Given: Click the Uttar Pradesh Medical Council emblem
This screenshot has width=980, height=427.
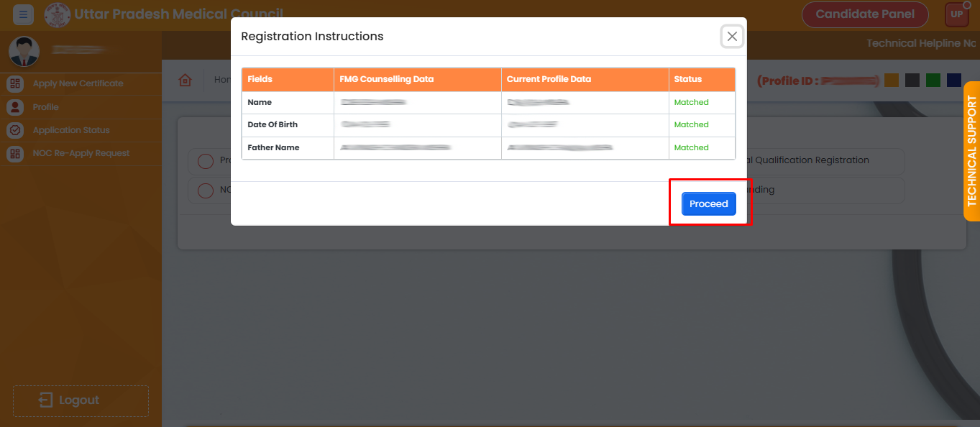Looking at the screenshot, I should click(x=58, y=14).
